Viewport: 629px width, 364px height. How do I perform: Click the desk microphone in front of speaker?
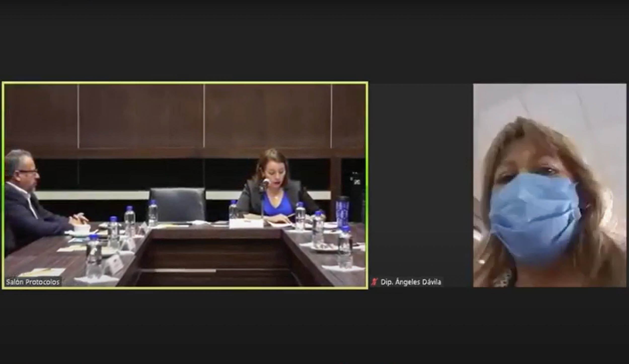(x=266, y=182)
